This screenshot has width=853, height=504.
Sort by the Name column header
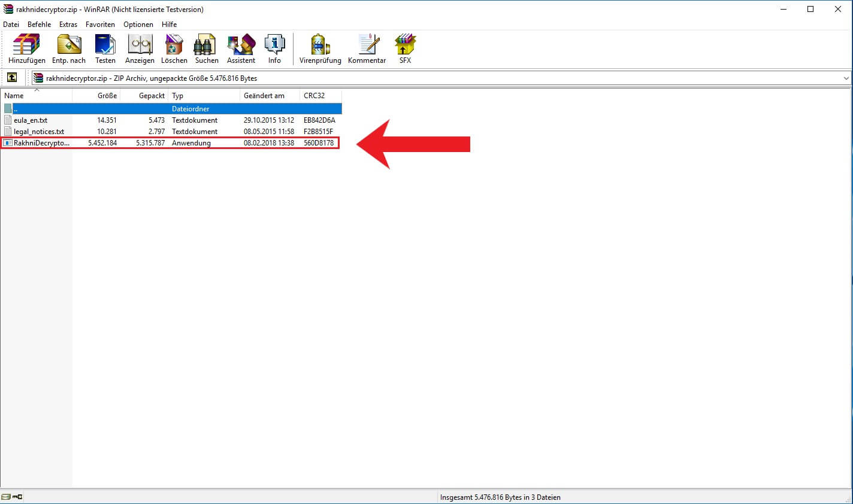tap(36, 95)
